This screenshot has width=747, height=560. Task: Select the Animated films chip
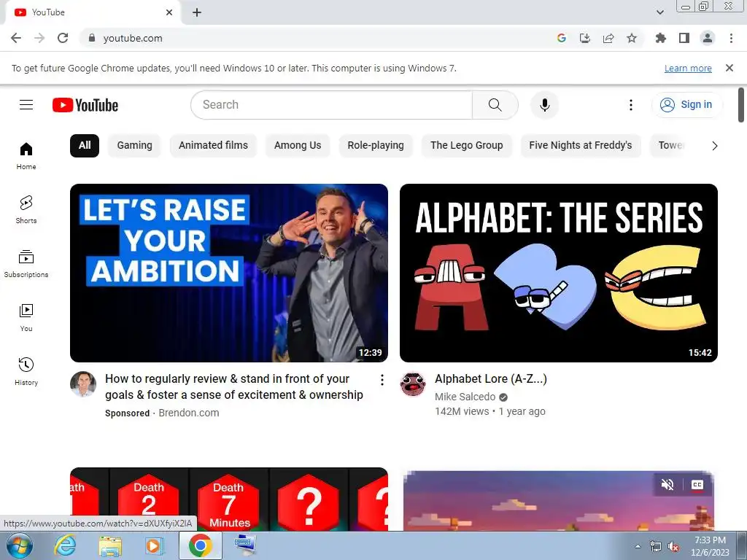pyautogui.click(x=213, y=145)
